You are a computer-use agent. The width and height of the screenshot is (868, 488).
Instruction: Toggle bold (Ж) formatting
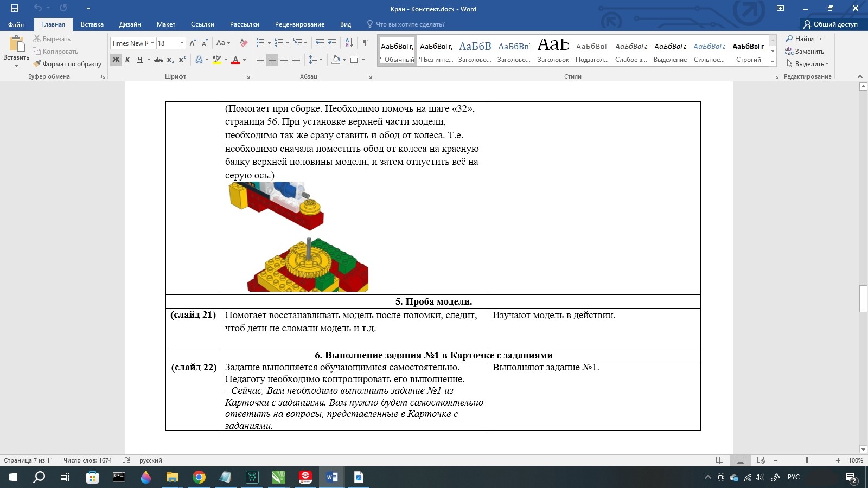pyautogui.click(x=116, y=60)
